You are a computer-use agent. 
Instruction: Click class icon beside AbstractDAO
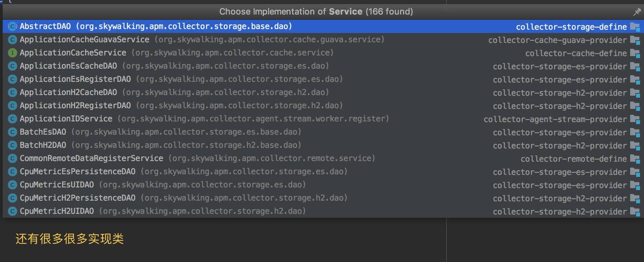pyautogui.click(x=13, y=26)
